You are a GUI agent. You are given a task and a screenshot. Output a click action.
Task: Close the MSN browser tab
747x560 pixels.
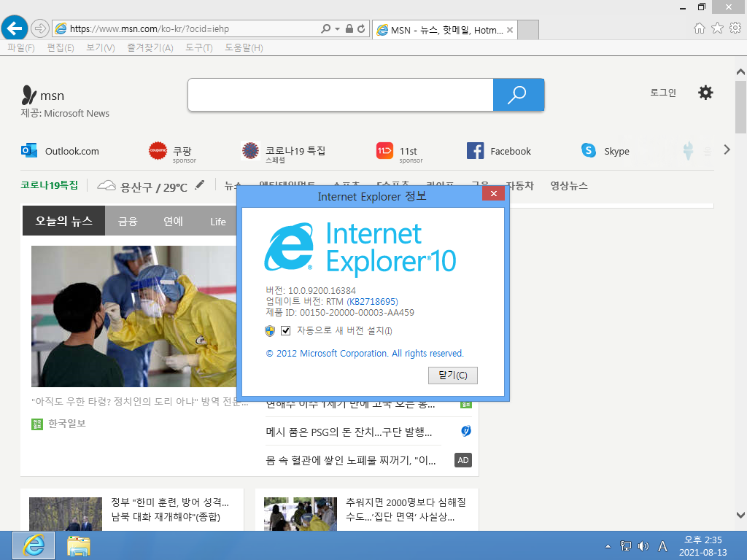pos(510,30)
